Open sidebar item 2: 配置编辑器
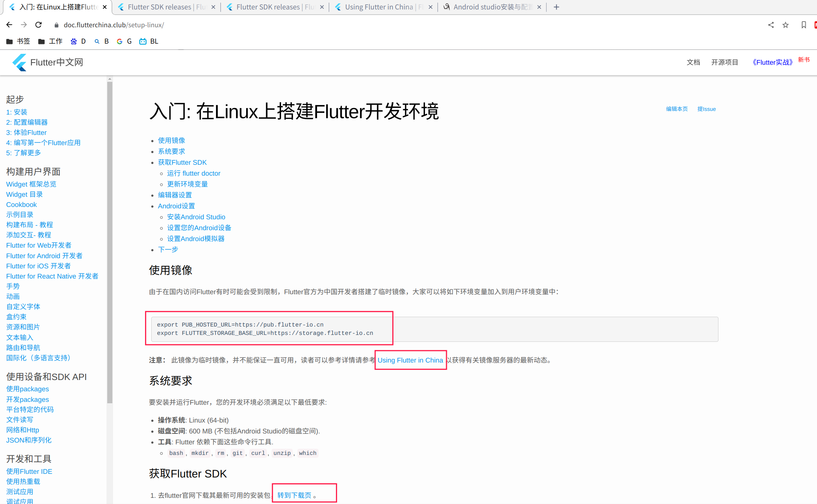The height and width of the screenshot is (504, 817). (x=27, y=122)
